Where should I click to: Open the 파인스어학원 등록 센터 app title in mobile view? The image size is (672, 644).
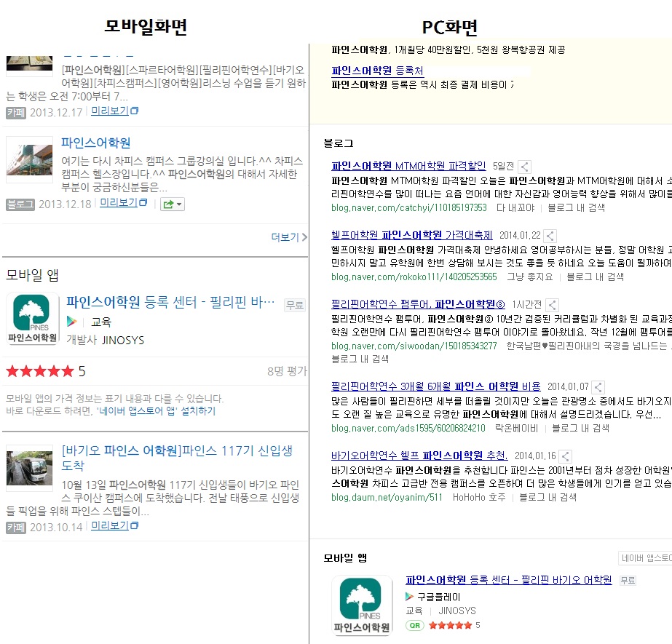pos(170,302)
